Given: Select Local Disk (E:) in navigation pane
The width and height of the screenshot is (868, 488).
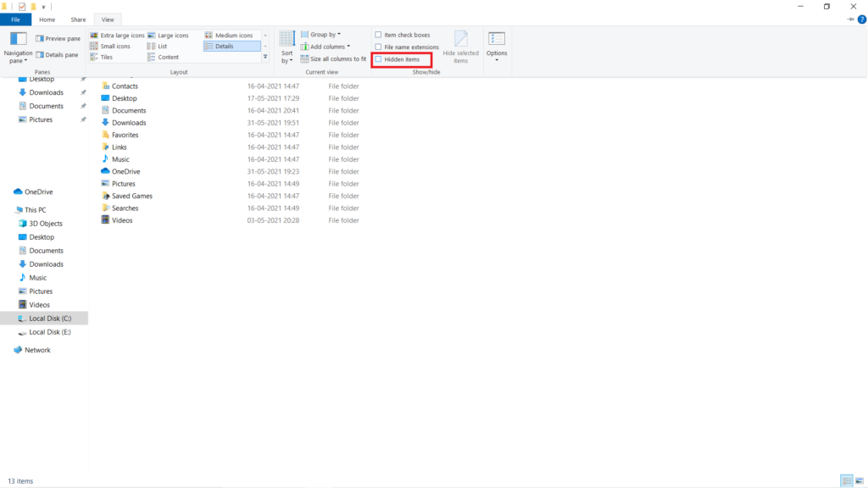Looking at the screenshot, I should pos(50,332).
